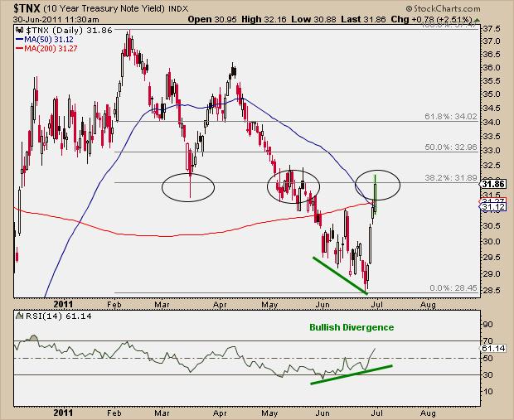Click the 35.0 price axis label
The height and width of the screenshot is (420, 514).
tap(492, 94)
